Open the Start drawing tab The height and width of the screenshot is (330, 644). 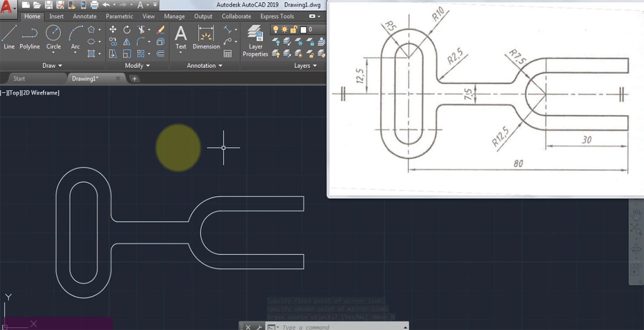coord(19,79)
